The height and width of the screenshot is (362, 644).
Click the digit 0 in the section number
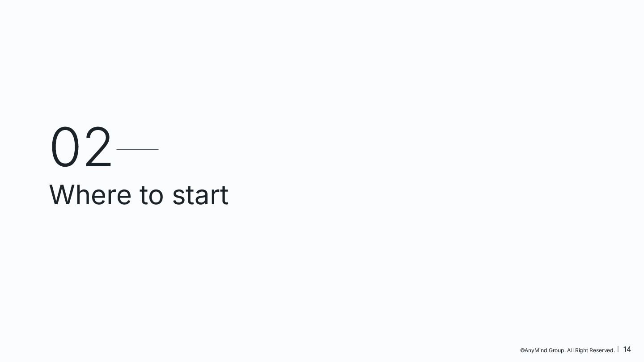(x=65, y=147)
